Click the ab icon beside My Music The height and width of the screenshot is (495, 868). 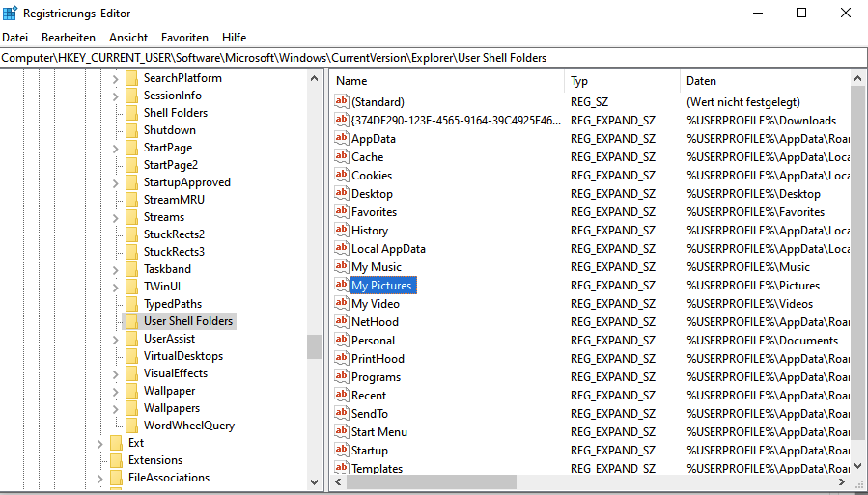click(x=342, y=266)
